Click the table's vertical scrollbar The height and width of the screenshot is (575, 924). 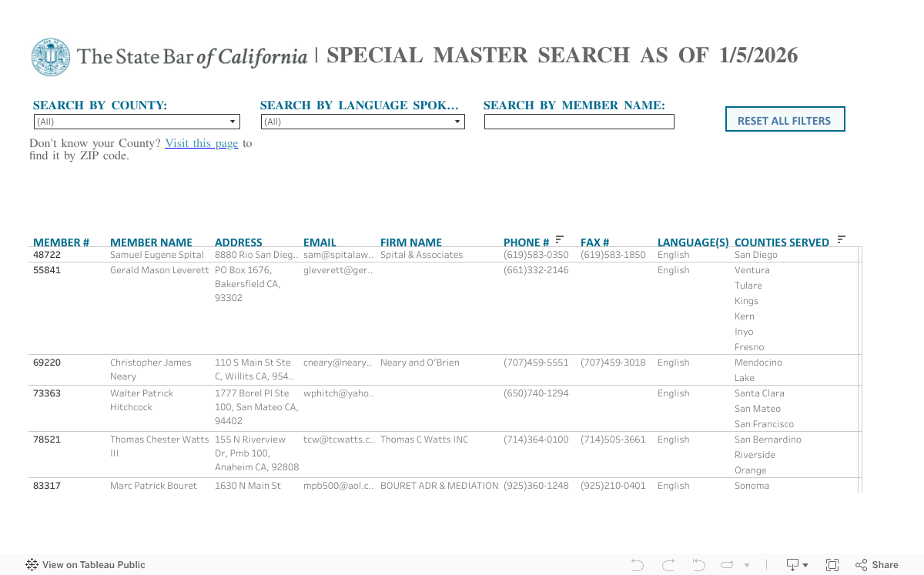click(x=859, y=369)
